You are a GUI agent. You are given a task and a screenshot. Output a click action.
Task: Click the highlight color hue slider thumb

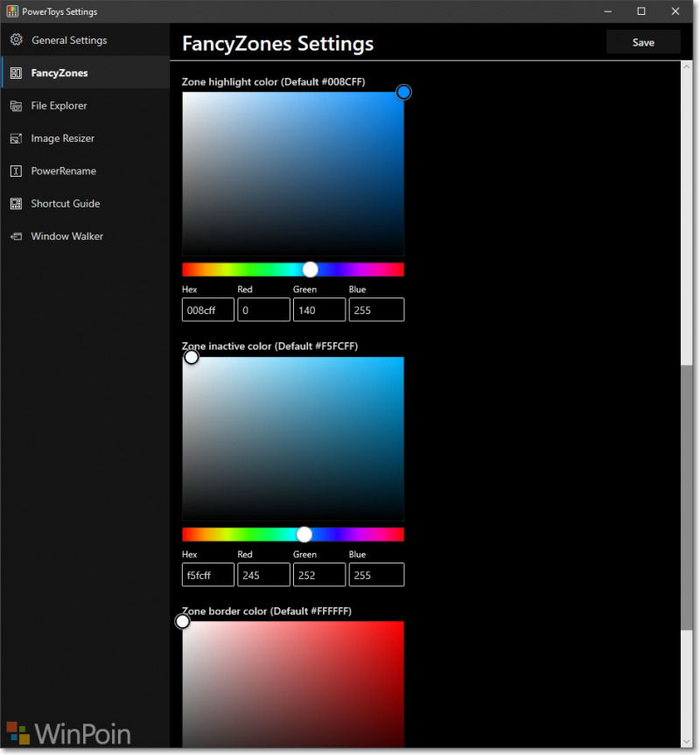[x=310, y=269]
